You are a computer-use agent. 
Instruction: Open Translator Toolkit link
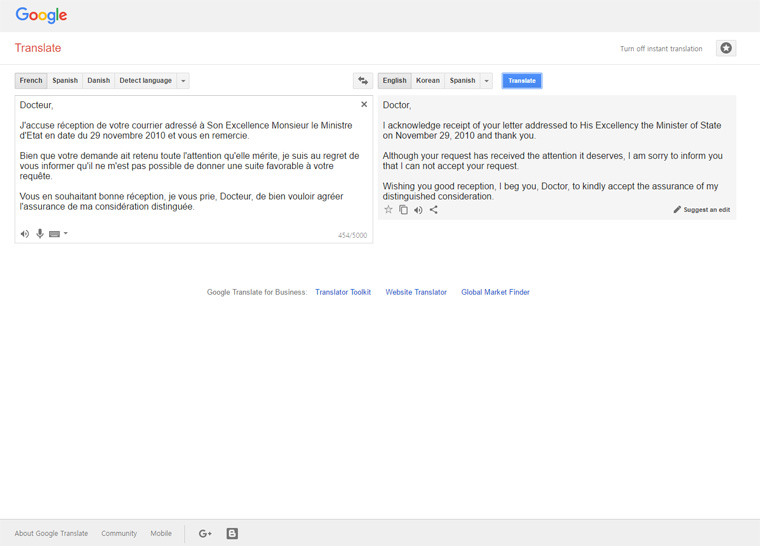(x=343, y=292)
